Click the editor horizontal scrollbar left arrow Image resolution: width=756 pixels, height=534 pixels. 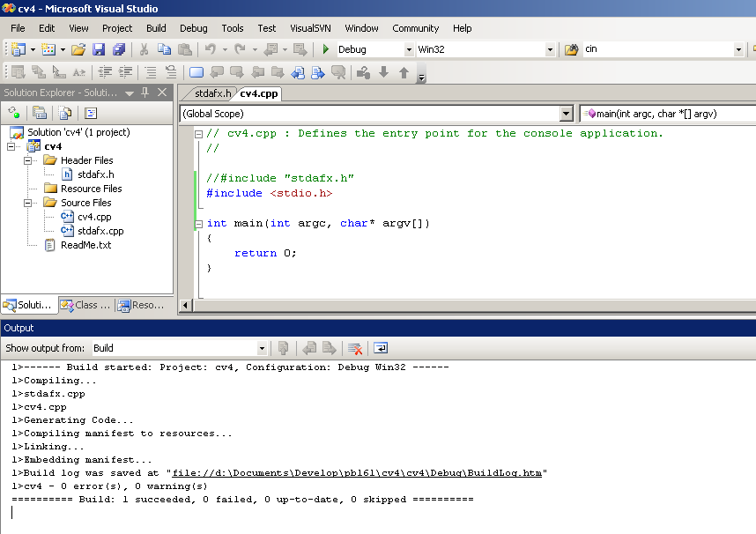[185, 305]
